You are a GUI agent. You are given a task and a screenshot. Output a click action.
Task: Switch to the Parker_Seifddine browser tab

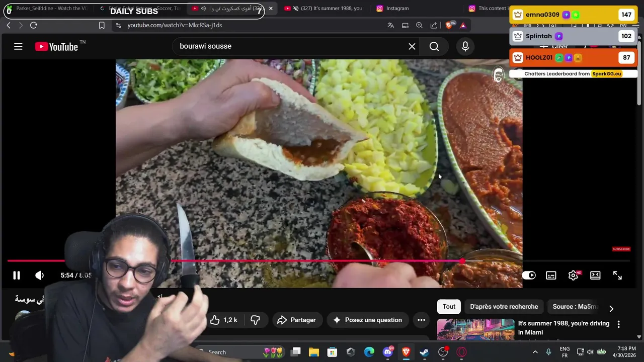[48, 9]
